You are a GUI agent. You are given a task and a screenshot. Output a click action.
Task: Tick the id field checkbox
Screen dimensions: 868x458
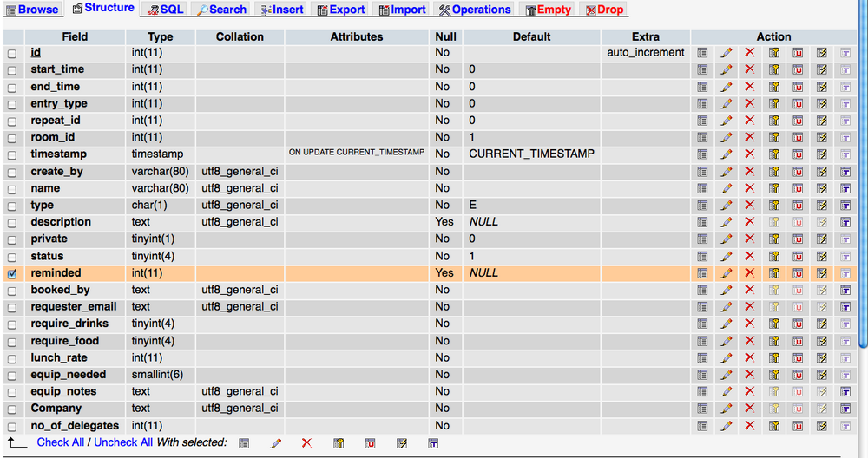pos(12,54)
